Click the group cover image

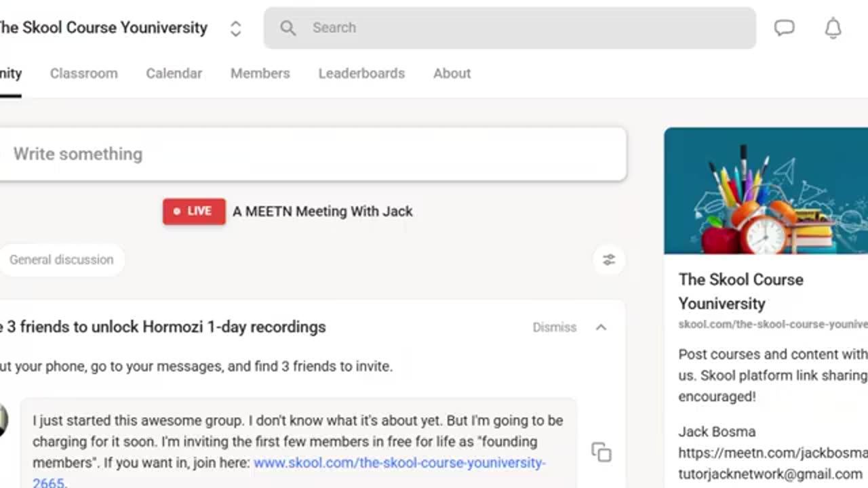[x=766, y=190]
